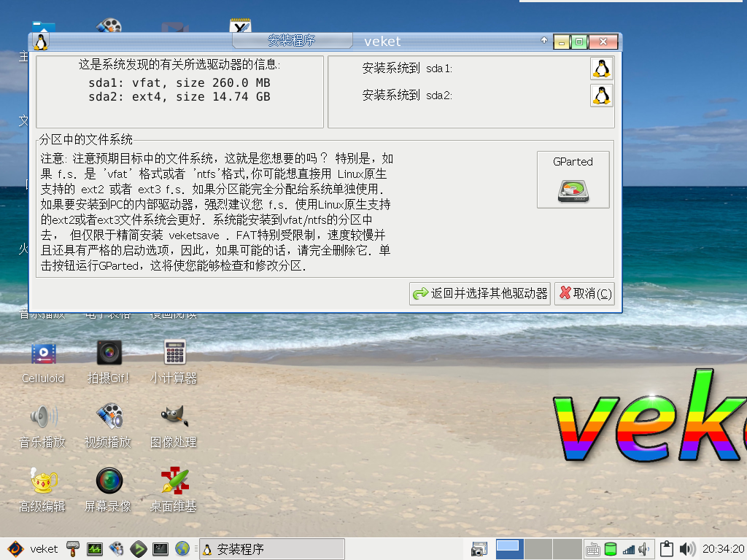Switch to the second virtual desktop
Image resolution: width=747 pixels, height=560 pixels.
[x=538, y=549]
